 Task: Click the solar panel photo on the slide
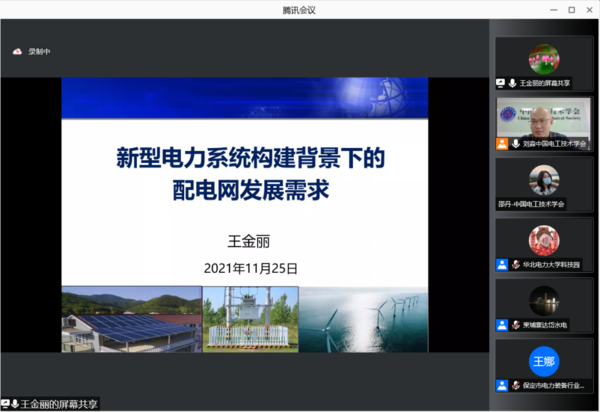(130, 319)
